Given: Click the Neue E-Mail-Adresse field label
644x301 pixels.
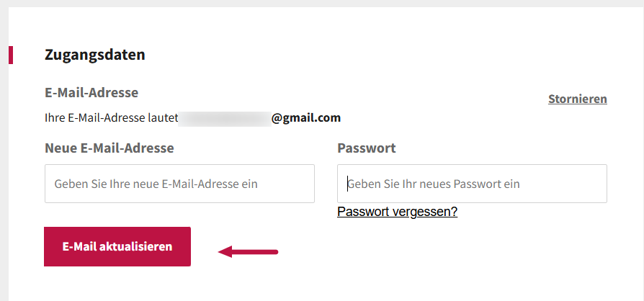Looking at the screenshot, I should [109, 148].
